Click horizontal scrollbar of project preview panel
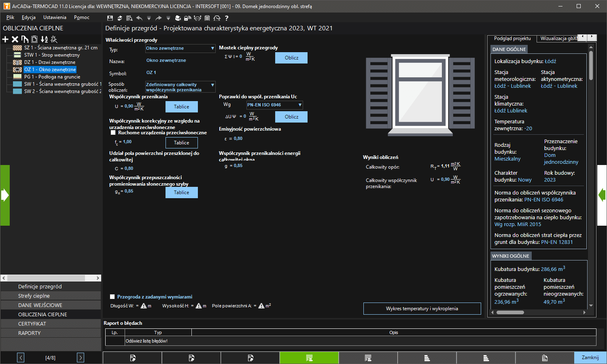The image size is (607, 364). (x=538, y=312)
